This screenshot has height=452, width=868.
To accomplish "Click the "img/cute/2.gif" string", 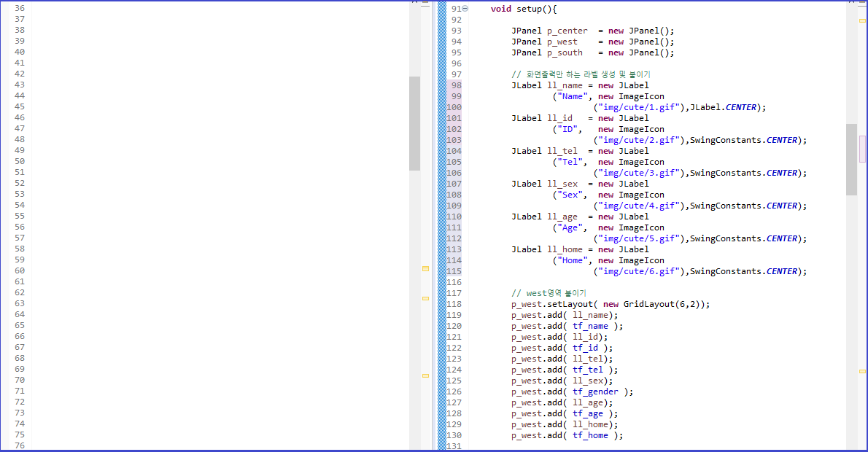I will [x=639, y=140].
